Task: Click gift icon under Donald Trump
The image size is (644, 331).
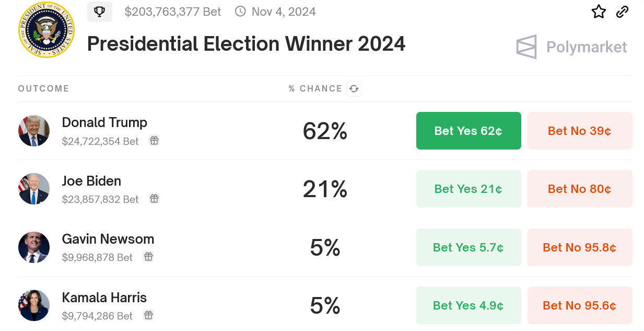Action: 154,141
